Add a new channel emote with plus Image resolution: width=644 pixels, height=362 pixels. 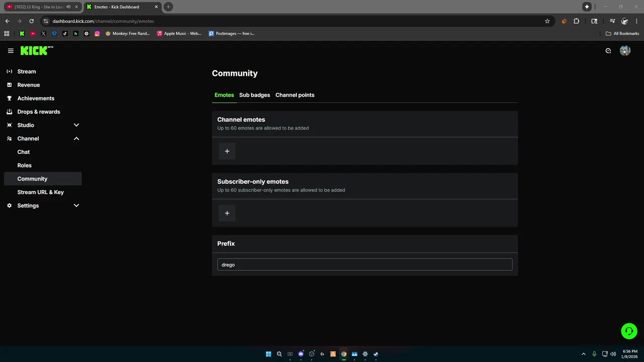click(x=227, y=151)
